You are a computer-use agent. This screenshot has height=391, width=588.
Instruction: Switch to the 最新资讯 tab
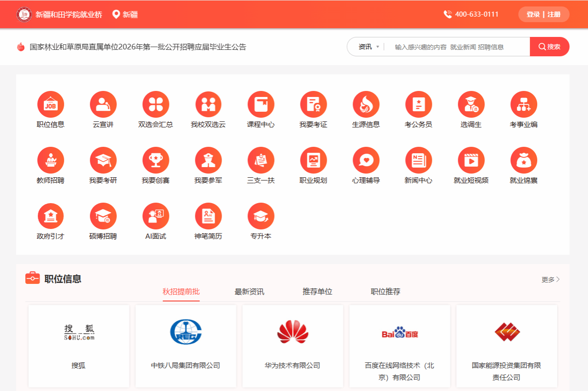point(249,292)
